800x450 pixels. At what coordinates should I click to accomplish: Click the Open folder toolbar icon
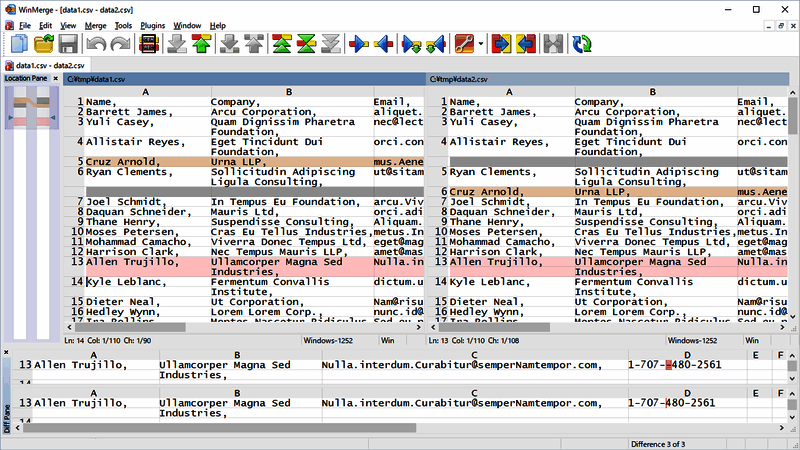(x=44, y=43)
